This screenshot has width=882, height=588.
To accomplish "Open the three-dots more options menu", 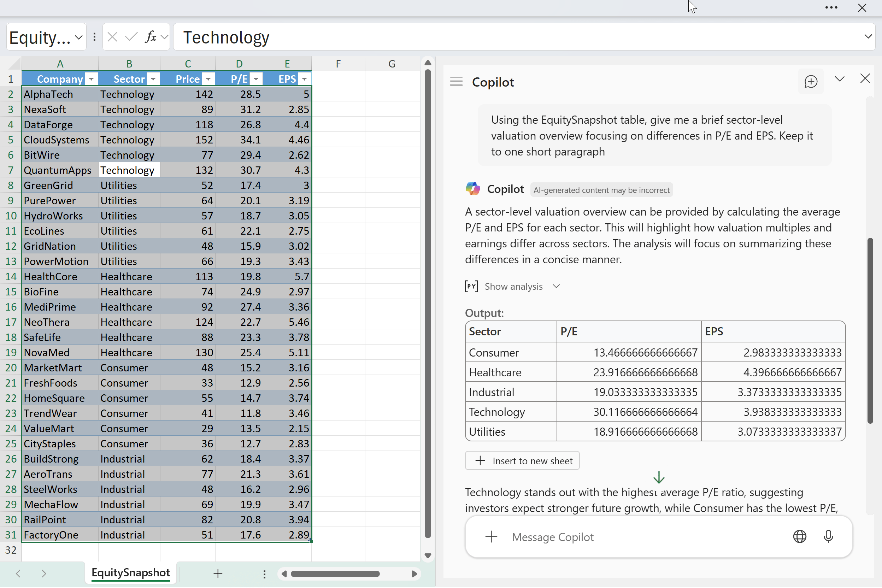I will (x=831, y=7).
